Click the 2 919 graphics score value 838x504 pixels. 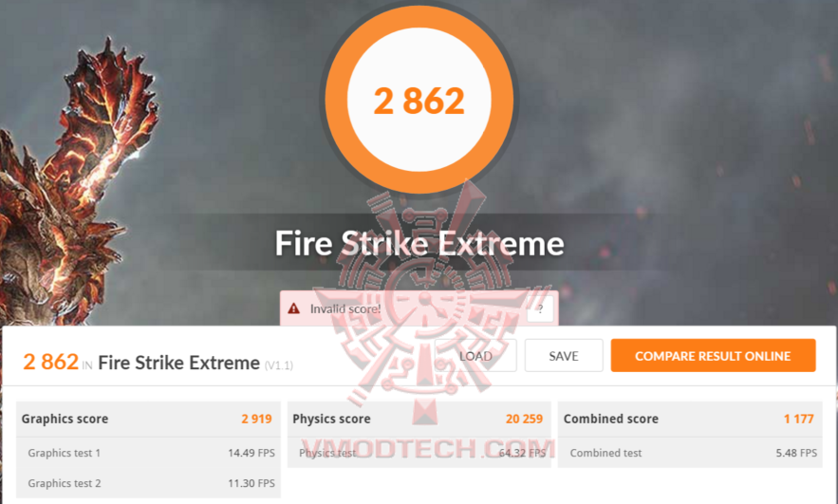coord(256,419)
